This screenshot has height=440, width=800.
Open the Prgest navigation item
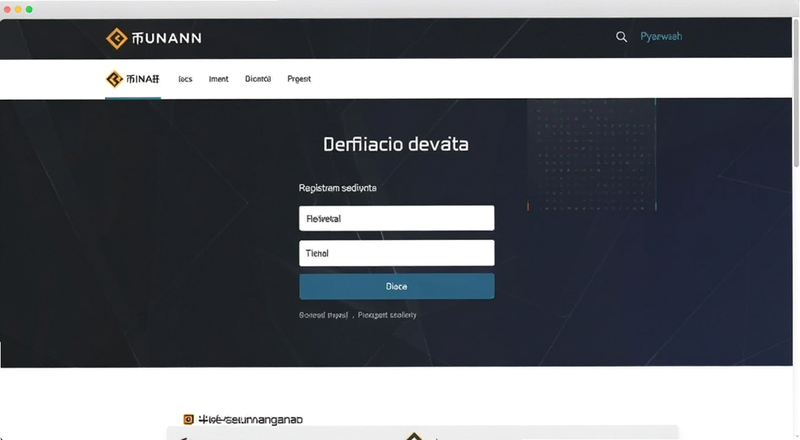(x=299, y=79)
